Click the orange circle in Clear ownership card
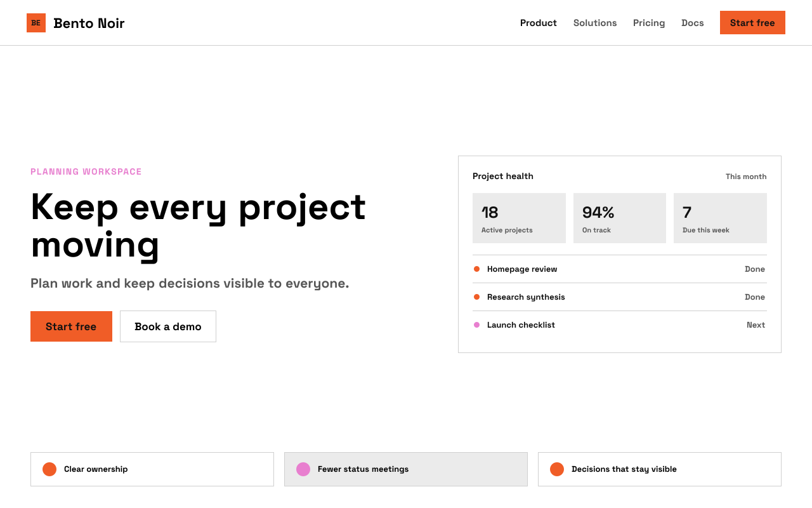Viewport: 812px width, 508px height. pyautogui.click(x=49, y=469)
